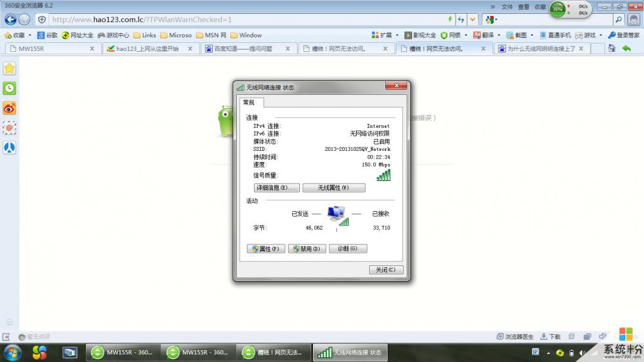Open the Weibo icon in sidebar
The width and height of the screenshot is (644, 362).
click(x=10, y=109)
